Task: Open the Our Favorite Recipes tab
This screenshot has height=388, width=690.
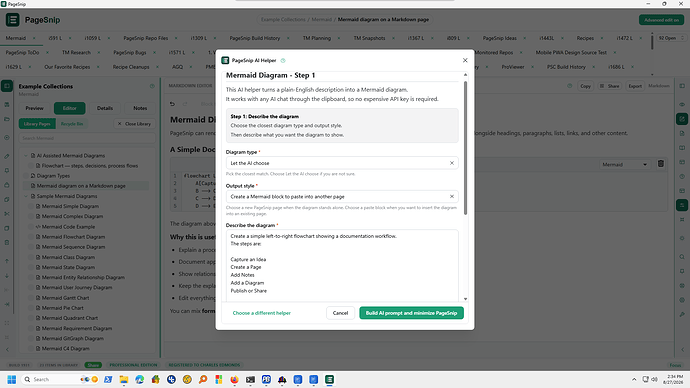Action: pos(67,67)
